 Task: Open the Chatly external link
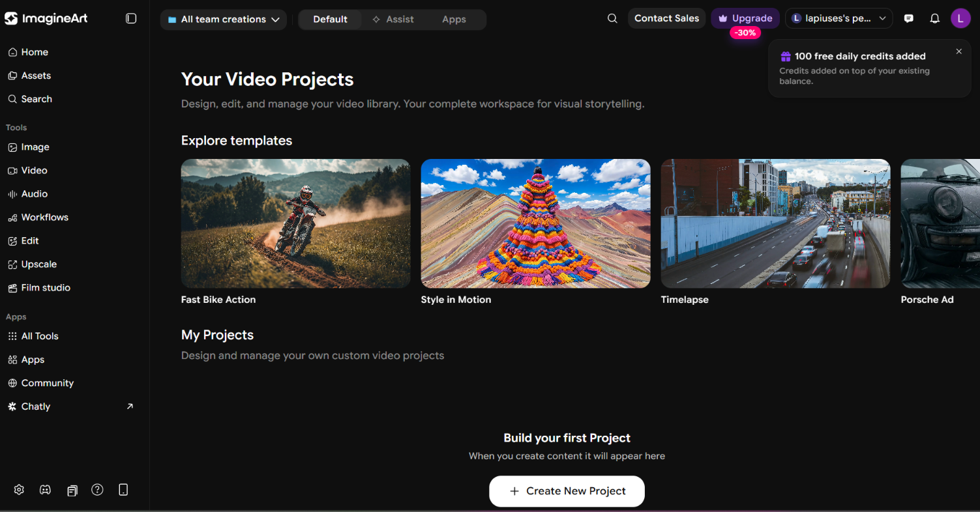click(x=70, y=406)
